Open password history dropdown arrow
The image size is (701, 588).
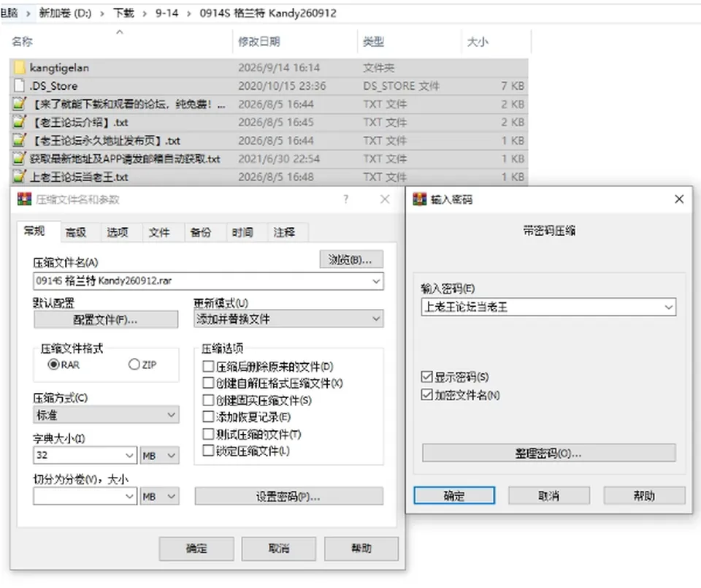tap(668, 308)
